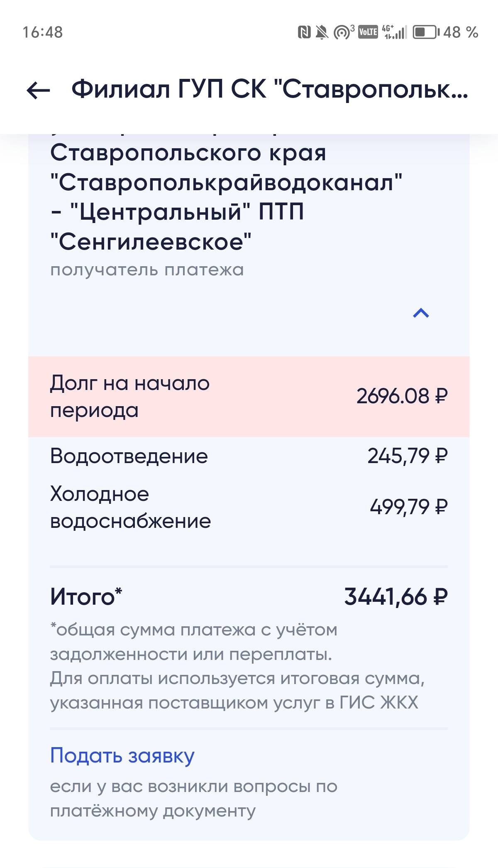498x868 pixels.
Task: Tap the recipient name Ставрополькрайводоканал
Action: [226, 182]
